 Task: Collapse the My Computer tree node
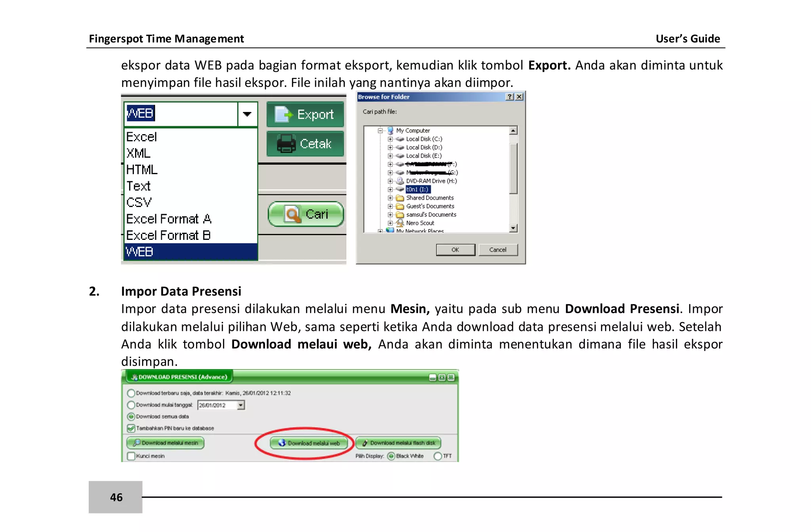[x=380, y=131]
